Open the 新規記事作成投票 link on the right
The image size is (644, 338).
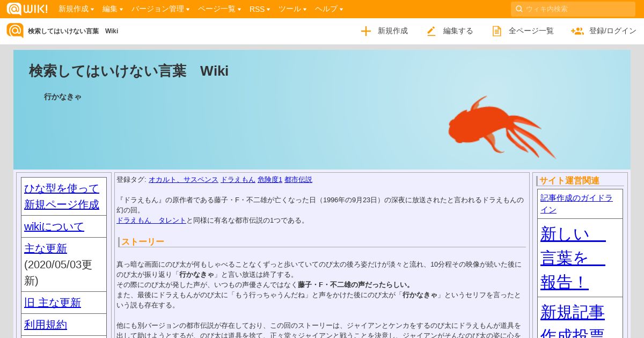pyautogui.click(x=573, y=320)
